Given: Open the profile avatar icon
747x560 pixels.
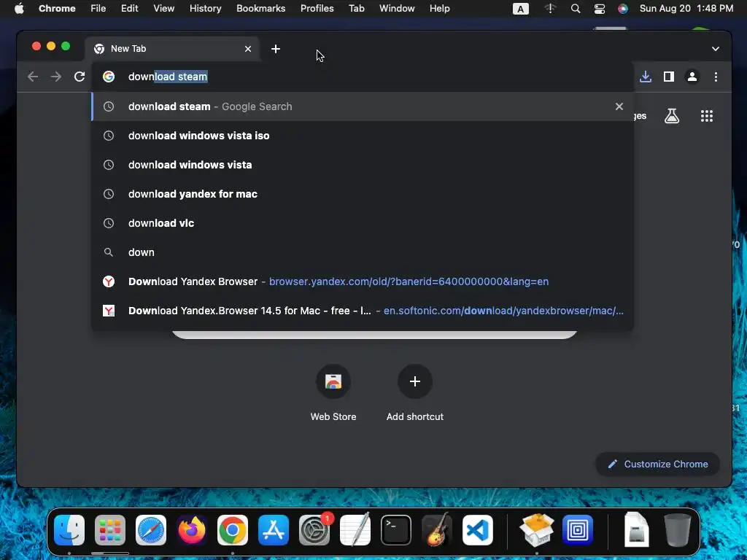Looking at the screenshot, I should [692, 77].
